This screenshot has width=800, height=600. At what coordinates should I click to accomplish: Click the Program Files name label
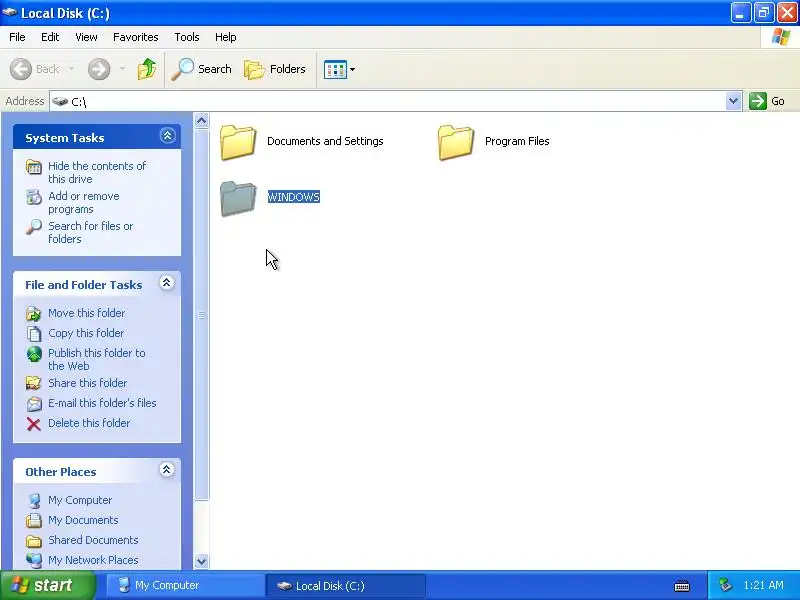[x=517, y=141]
